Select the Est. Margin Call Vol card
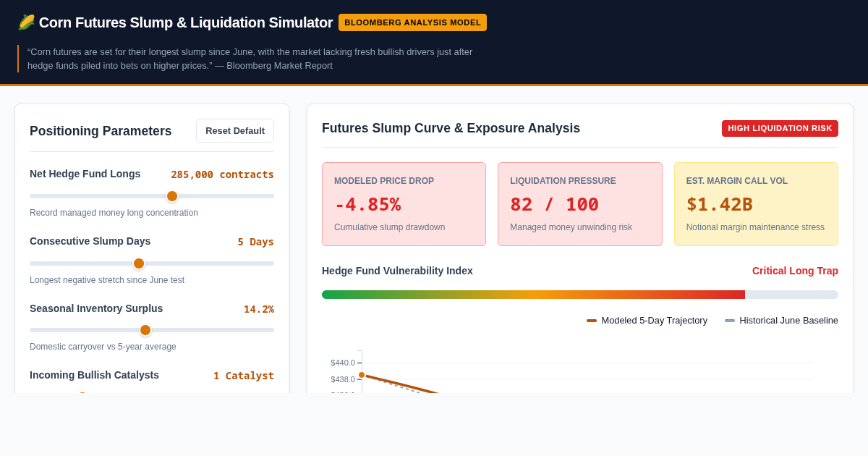Image resolution: width=868 pixels, height=456 pixels. click(756, 204)
